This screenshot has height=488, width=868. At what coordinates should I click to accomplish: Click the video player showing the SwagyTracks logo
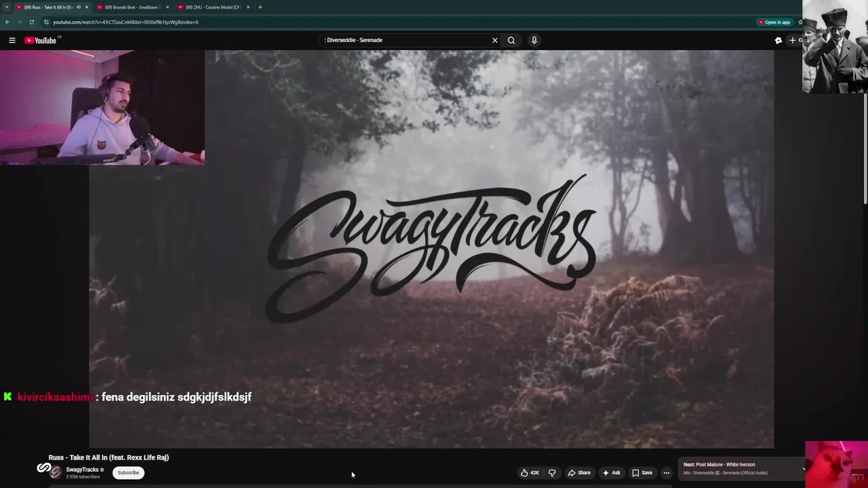click(431, 249)
